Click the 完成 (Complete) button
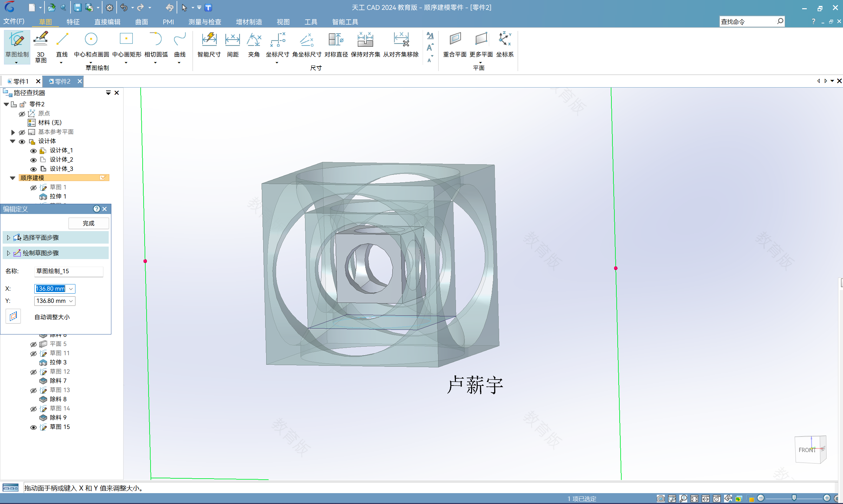This screenshot has width=843, height=504. (x=89, y=223)
